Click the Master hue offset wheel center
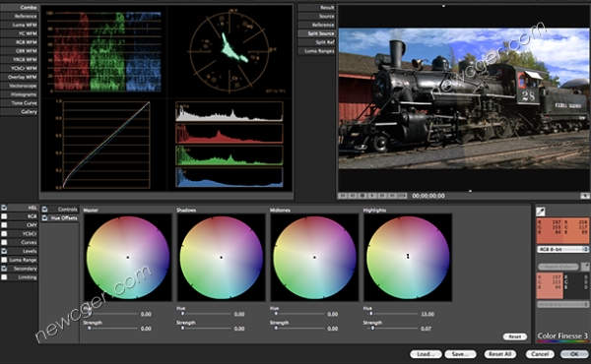The width and height of the screenshot is (591, 364). (128, 258)
